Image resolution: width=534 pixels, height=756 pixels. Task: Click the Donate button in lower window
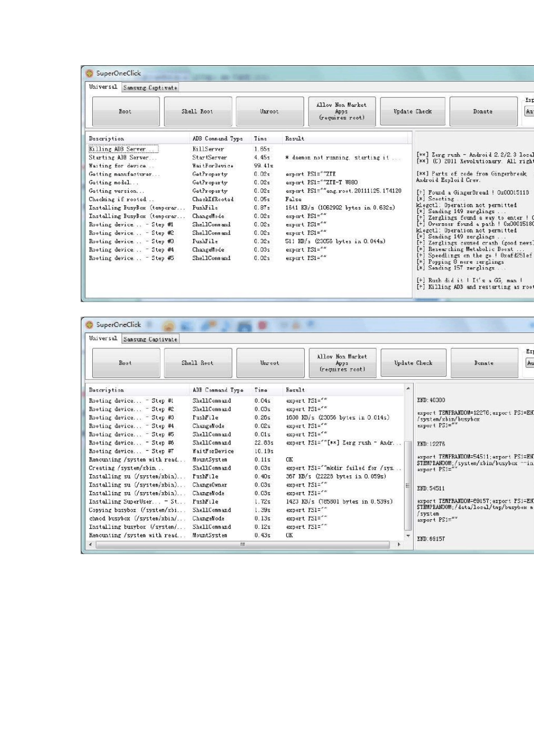[484, 363]
